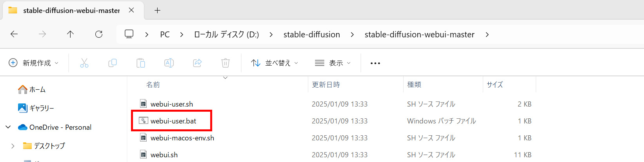
Task: Open the 並べ替え sort menu
Action: (275, 63)
